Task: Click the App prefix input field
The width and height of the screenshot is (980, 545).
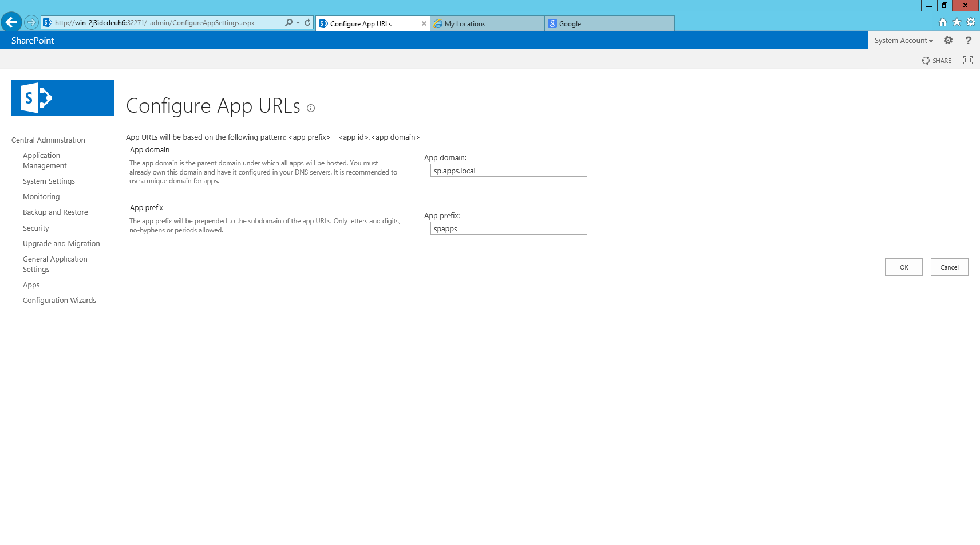Action: click(x=509, y=228)
